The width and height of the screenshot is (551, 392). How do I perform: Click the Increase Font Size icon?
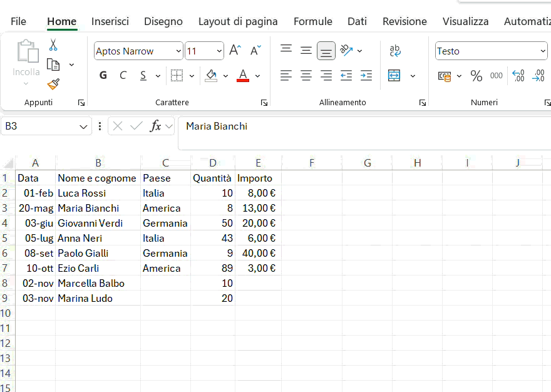[235, 51]
